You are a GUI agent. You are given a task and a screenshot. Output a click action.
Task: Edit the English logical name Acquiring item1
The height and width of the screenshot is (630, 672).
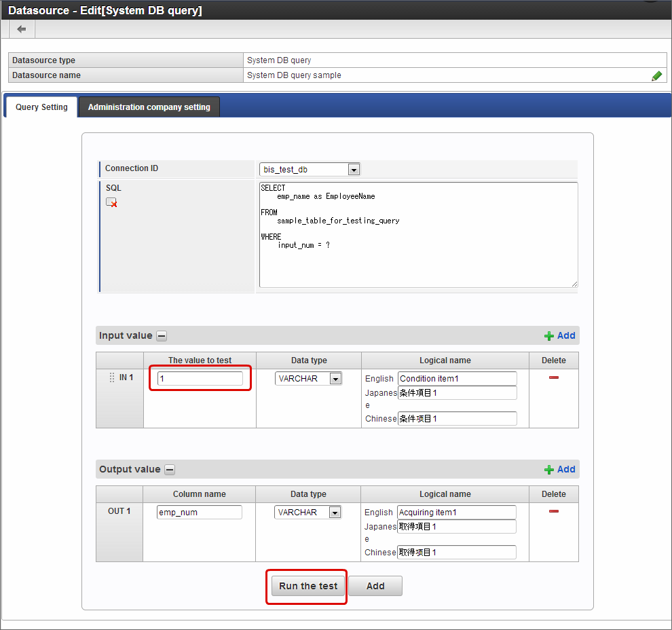(x=456, y=512)
